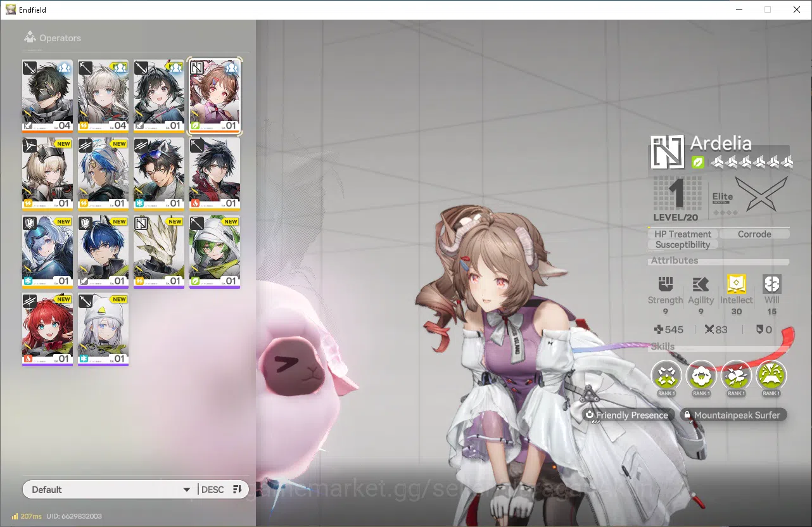Open the sheep impact burst skill icon
This screenshot has width=812, height=527.
click(x=736, y=376)
